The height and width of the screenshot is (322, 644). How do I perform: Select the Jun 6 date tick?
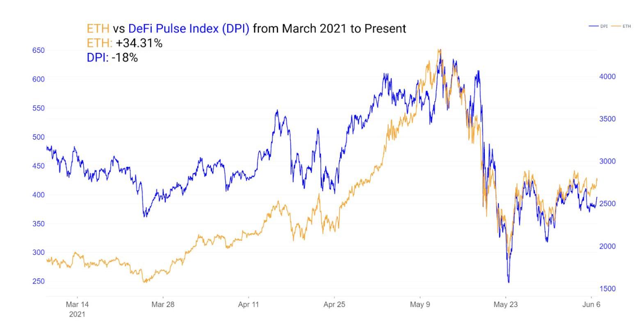point(591,304)
